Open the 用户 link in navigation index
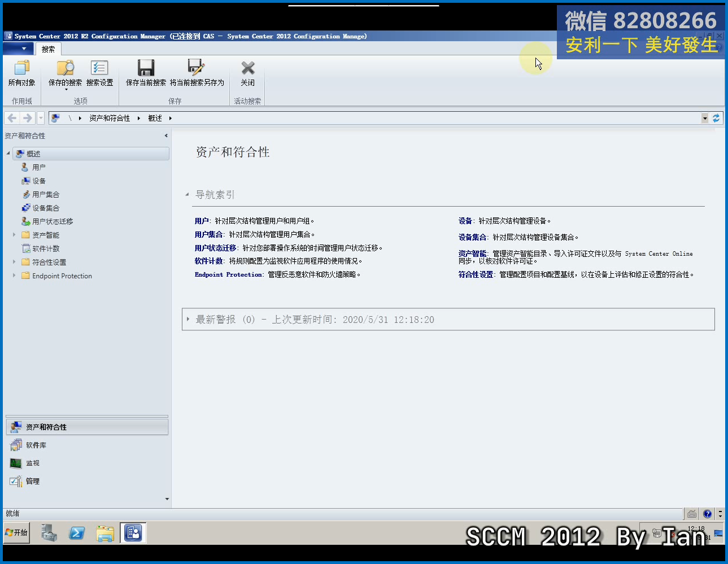The image size is (728, 564). click(x=202, y=221)
